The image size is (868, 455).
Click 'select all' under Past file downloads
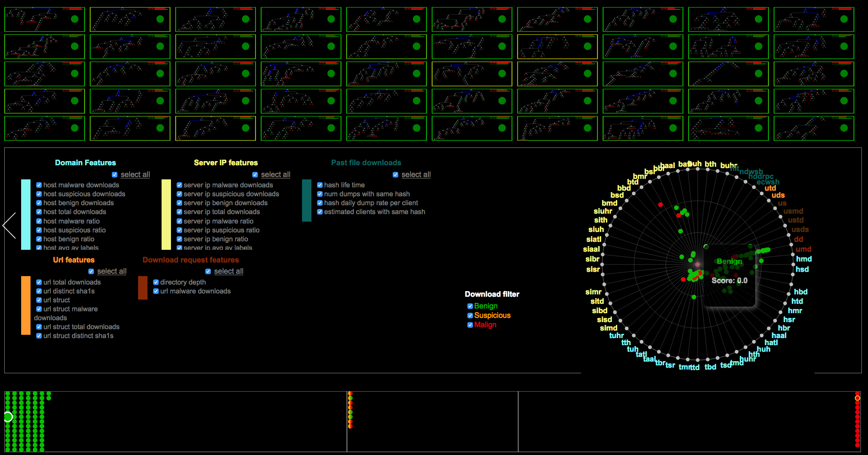pos(416,175)
